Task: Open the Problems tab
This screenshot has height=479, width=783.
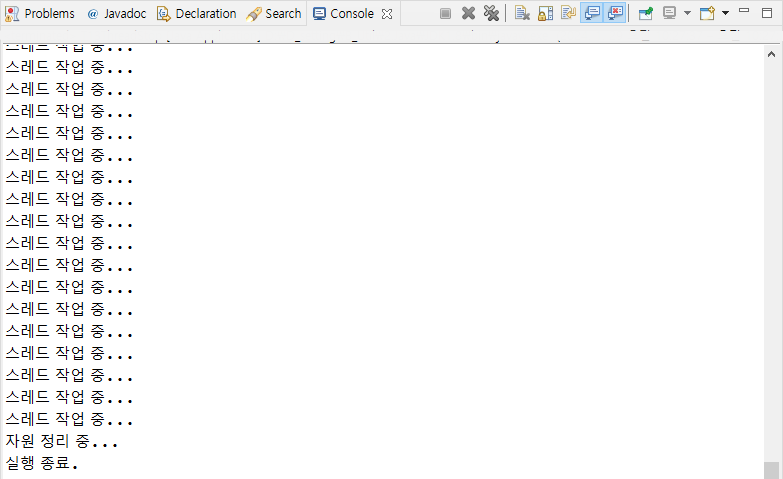Action: tap(39, 13)
